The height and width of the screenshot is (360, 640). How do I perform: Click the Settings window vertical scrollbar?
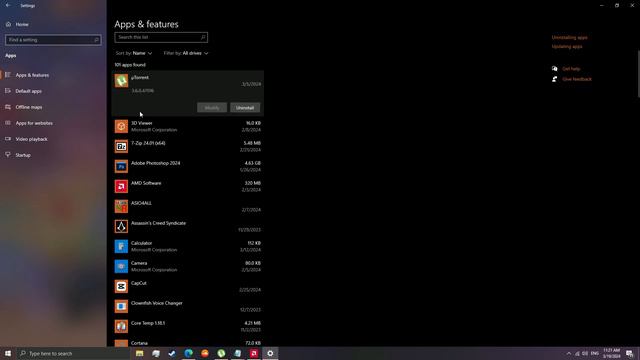638,73
